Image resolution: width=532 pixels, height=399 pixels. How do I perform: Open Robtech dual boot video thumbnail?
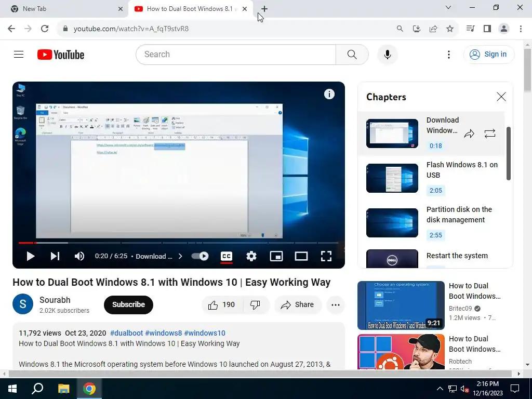click(x=401, y=352)
